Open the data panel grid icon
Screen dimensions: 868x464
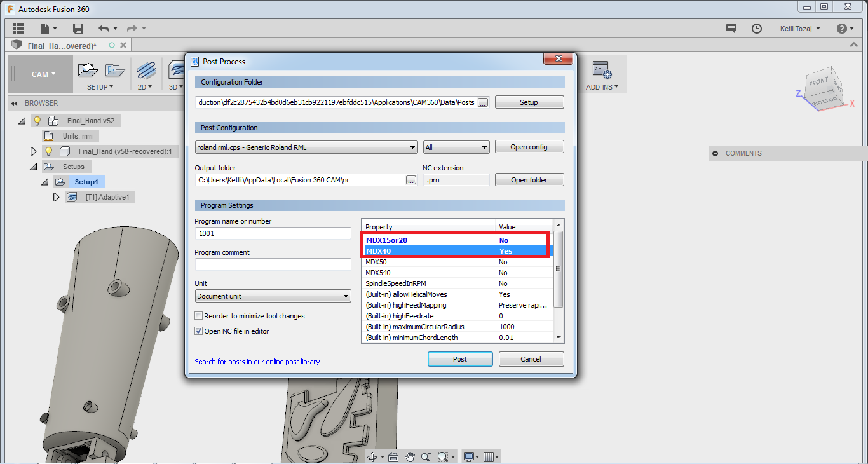18,28
